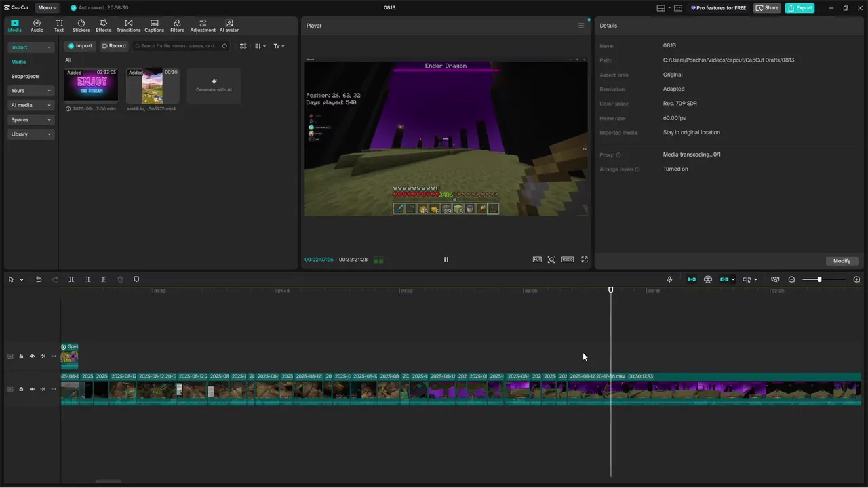868x488 pixels.
Task: Click the Modify button in Details
Action: point(842,261)
